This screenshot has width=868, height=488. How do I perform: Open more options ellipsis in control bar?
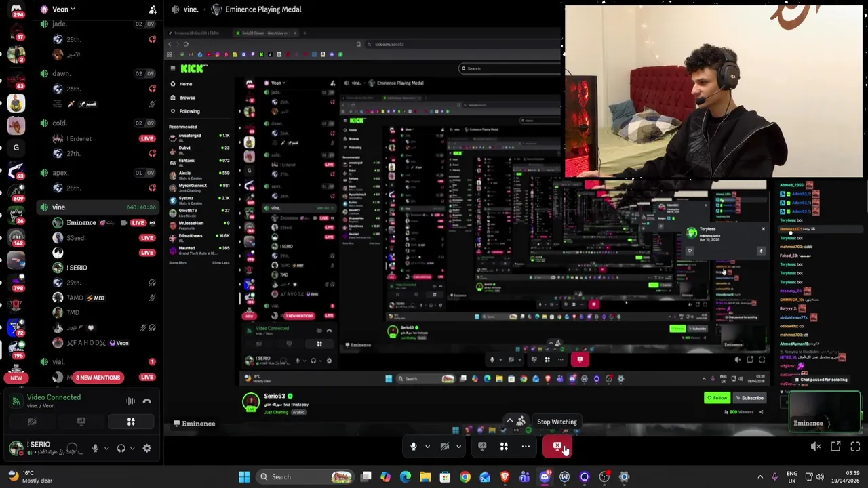coord(526,447)
